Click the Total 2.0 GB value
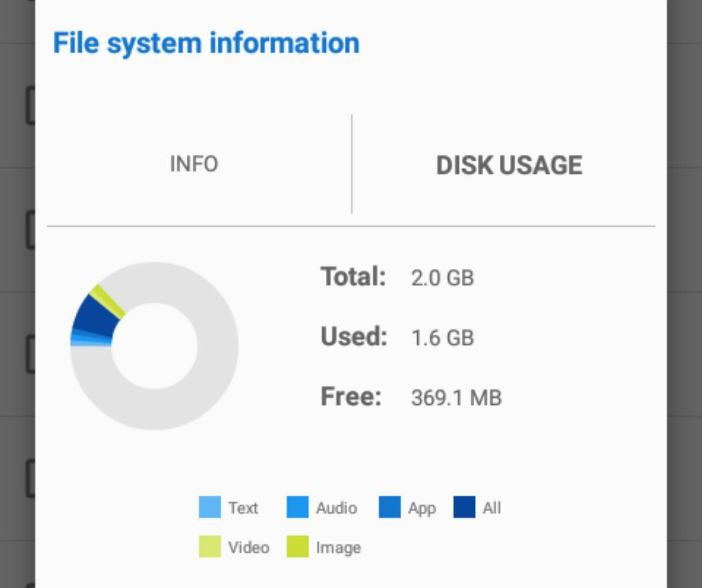Viewport: 702px width, 588px height. pos(442,278)
